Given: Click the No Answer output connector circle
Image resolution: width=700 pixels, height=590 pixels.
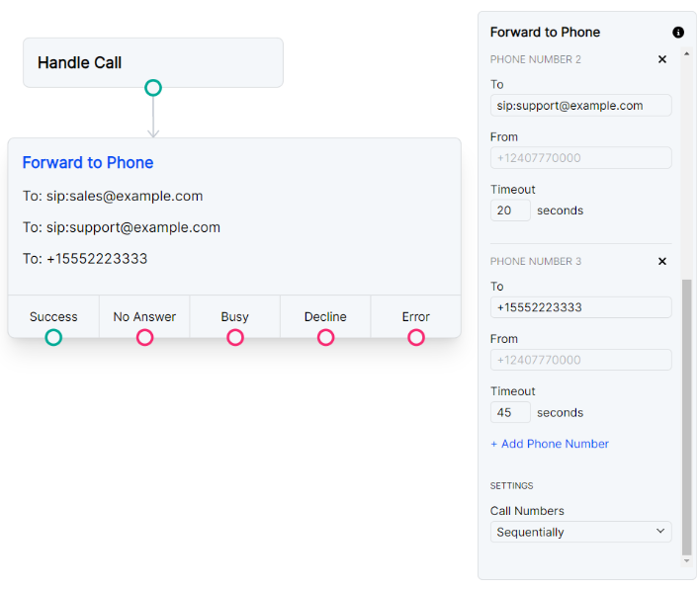Looking at the screenshot, I should coord(144,337).
